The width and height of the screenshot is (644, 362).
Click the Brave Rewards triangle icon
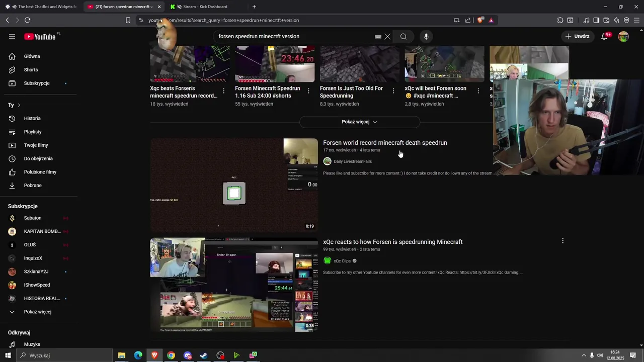point(491,20)
